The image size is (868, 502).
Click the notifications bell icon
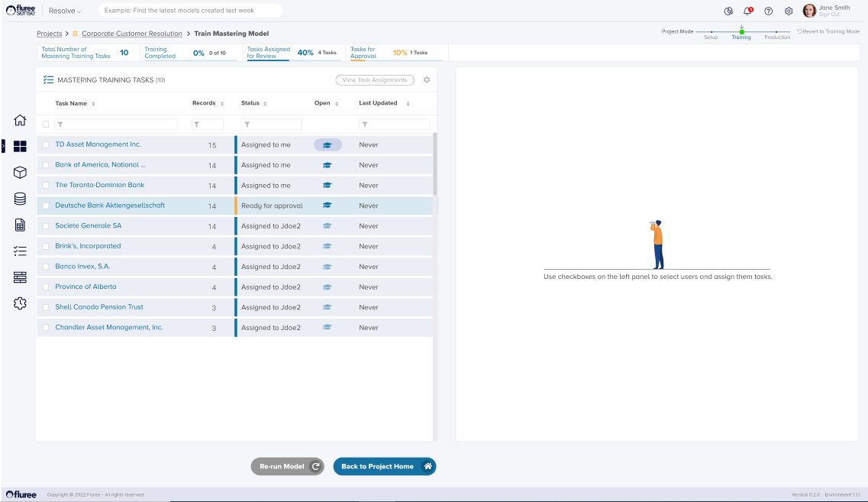click(748, 11)
